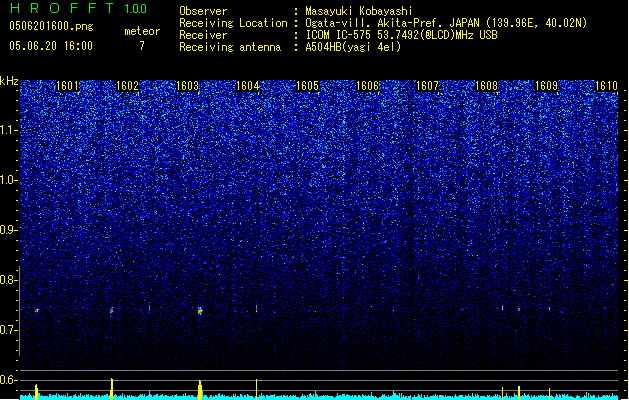Screen dimensions: 629x400
Task: Click the meteor echo just after the 1608 mark
Action: tap(502, 307)
